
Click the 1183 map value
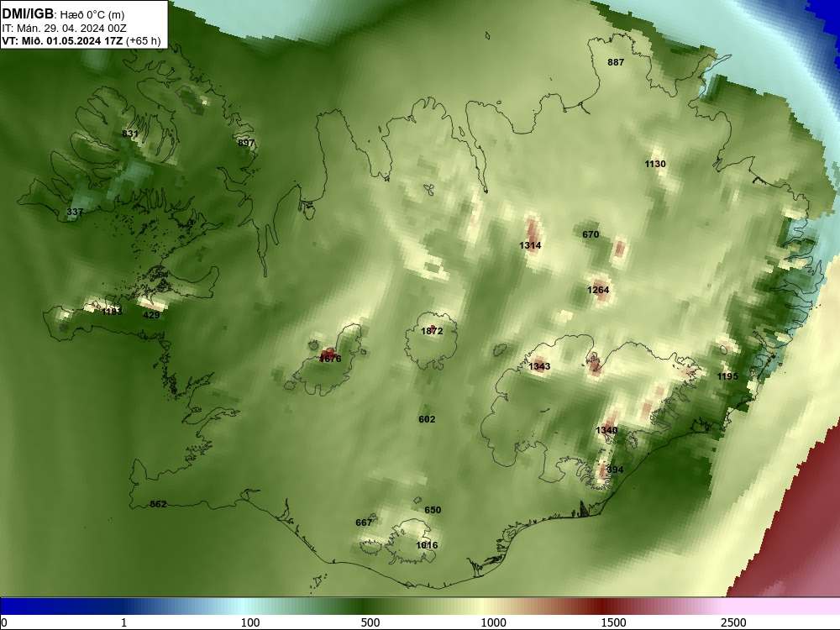112,312
